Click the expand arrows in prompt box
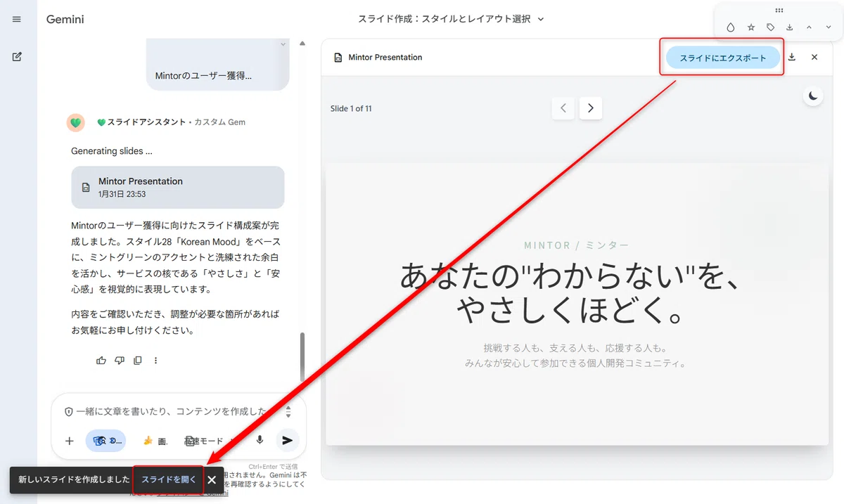The width and height of the screenshot is (844, 504). [x=288, y=412]
